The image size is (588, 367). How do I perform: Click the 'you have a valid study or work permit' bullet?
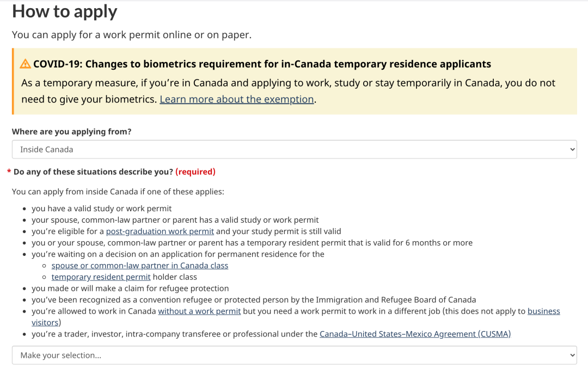(101, 209)
